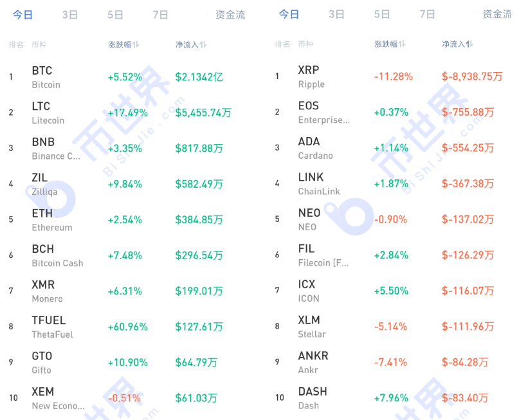Open the 7日 view in left panel
Image resolution: width=519 pixels, height=420 pixels.
pos(159,14)
